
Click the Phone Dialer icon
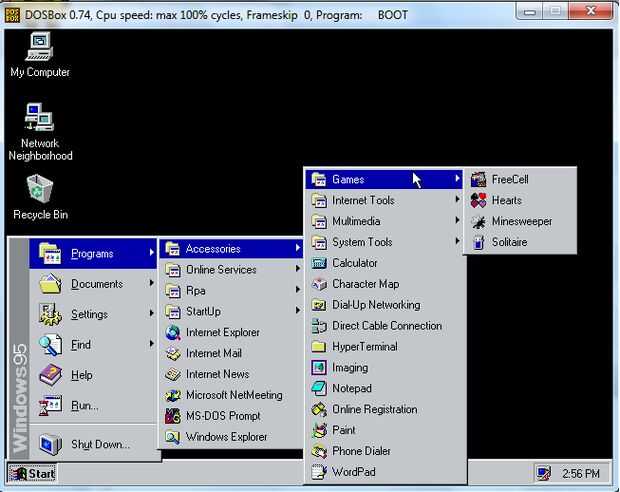pyautogui.click(x=319, y=451)
